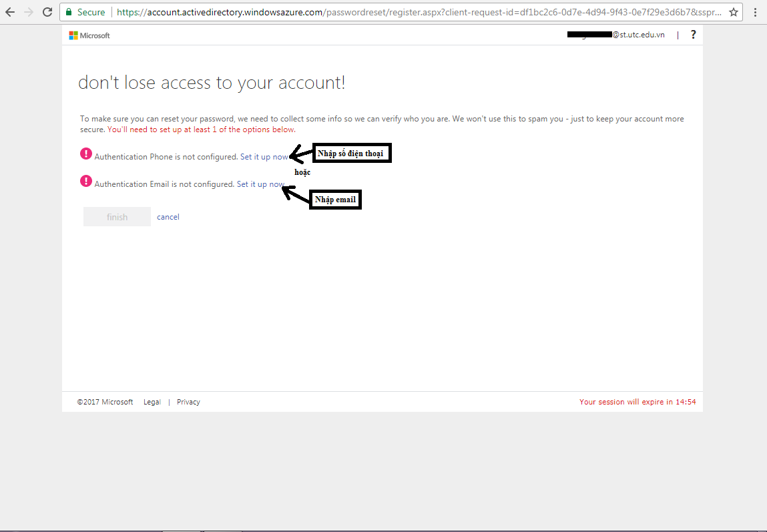Click the st.utc.edu.vn account name
This screenshot has height=532, width=767.
(x=616, y=35)
